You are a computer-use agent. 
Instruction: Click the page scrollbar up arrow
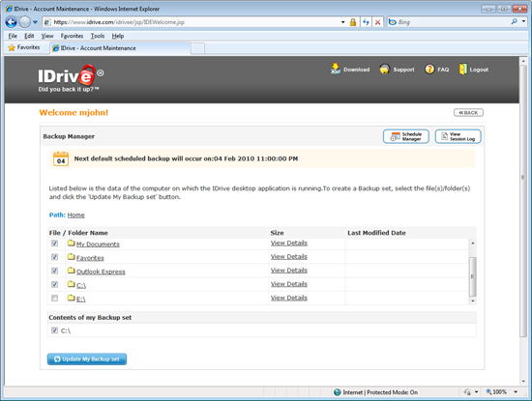[x=523, y=61]
